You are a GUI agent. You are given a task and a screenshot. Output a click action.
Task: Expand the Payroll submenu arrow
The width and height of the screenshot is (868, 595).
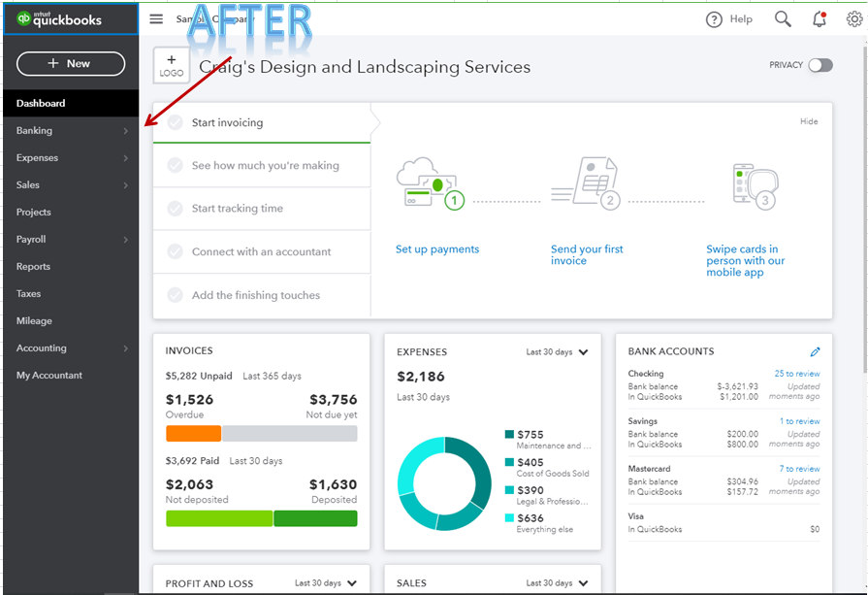[x=126, y=240]
